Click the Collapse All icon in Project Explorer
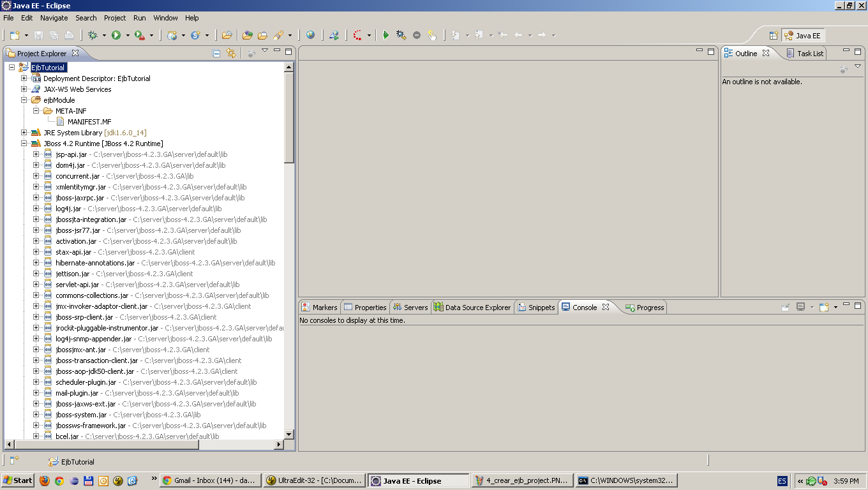The height and width of the screenshot is (490, 868). tap(216, 54)
